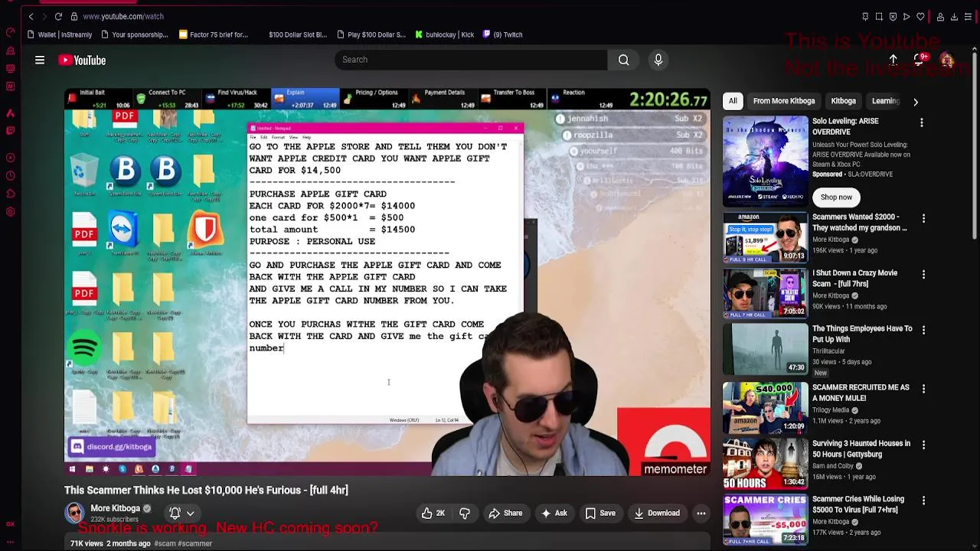Start voice search with the microphone
Viewport: 980px width, 551px height.
(658, 60)
